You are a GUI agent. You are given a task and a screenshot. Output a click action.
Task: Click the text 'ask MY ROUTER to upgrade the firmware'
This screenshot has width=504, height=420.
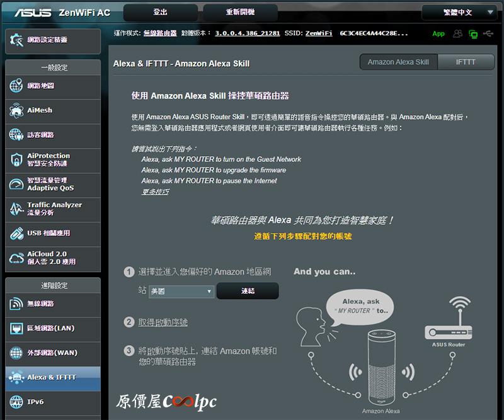[224, 170]
